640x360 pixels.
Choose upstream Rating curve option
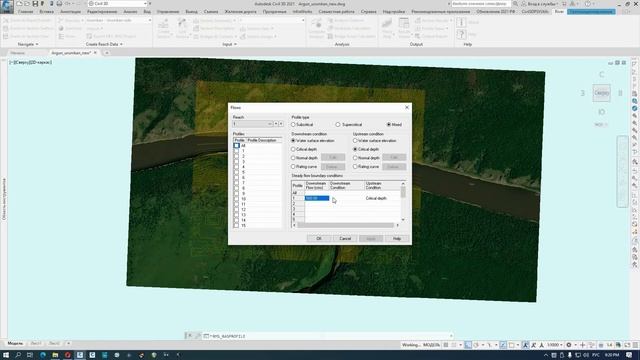point(355,167)
